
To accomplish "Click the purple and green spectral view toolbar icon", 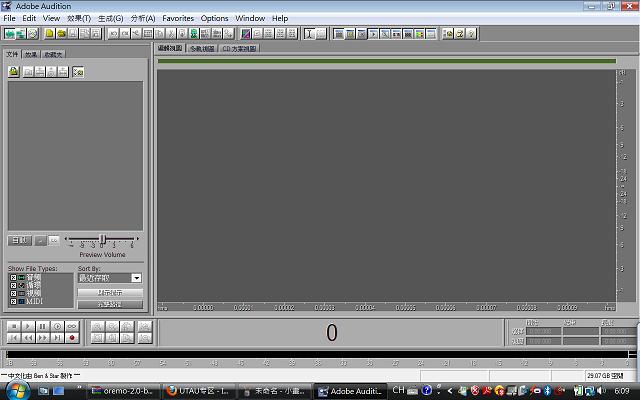I will (x=246, y=33).
